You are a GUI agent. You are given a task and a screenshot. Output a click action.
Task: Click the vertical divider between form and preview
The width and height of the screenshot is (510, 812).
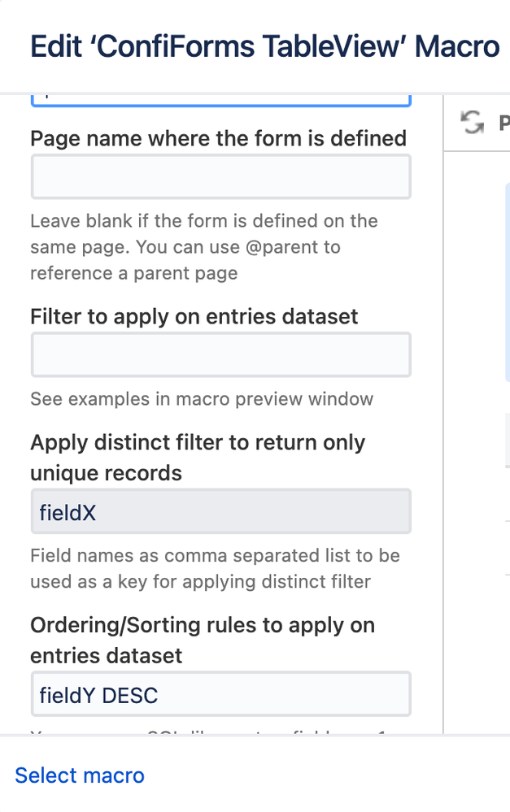click(x=443, y=406)
